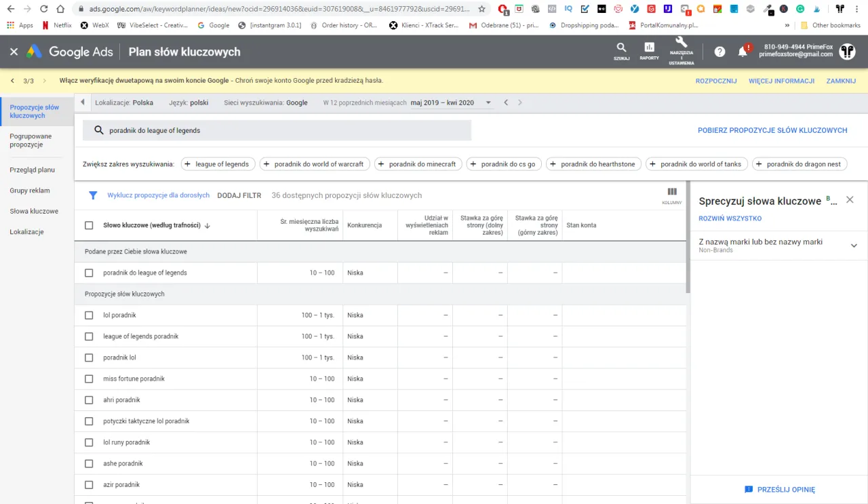Click the help question mark icon

719,52
